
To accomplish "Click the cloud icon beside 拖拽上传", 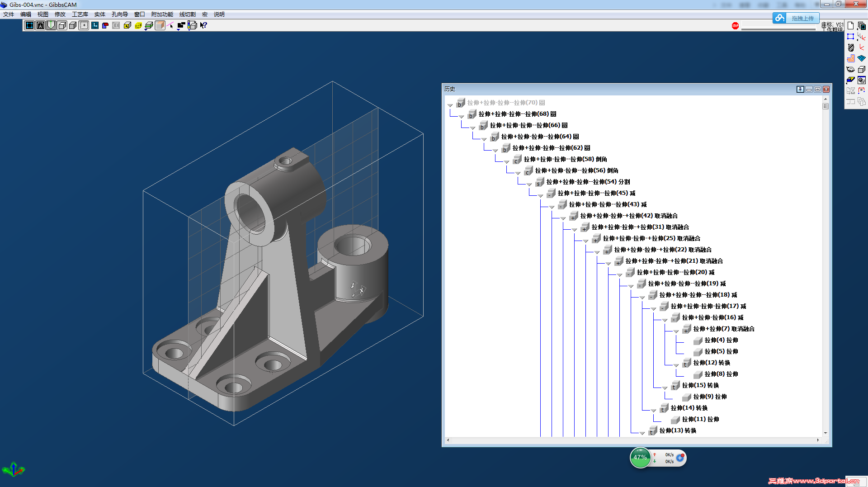I will coord(779,18).
